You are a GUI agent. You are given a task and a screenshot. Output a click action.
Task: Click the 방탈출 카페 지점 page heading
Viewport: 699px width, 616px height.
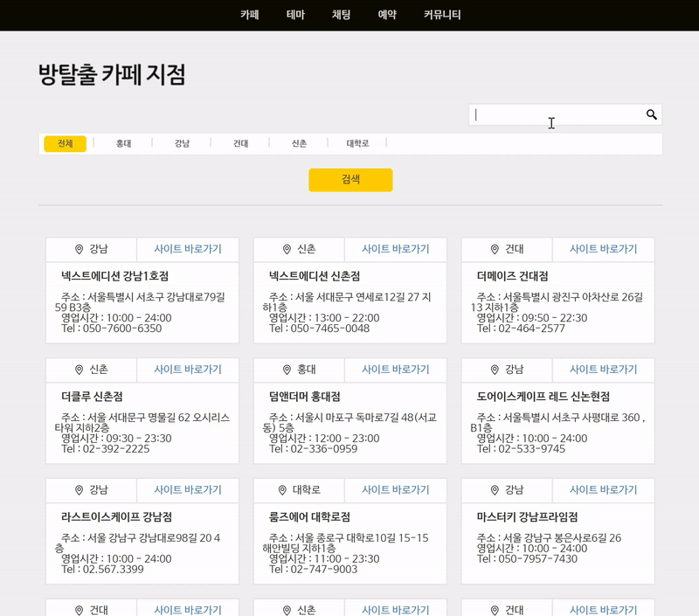click(112, 74)
